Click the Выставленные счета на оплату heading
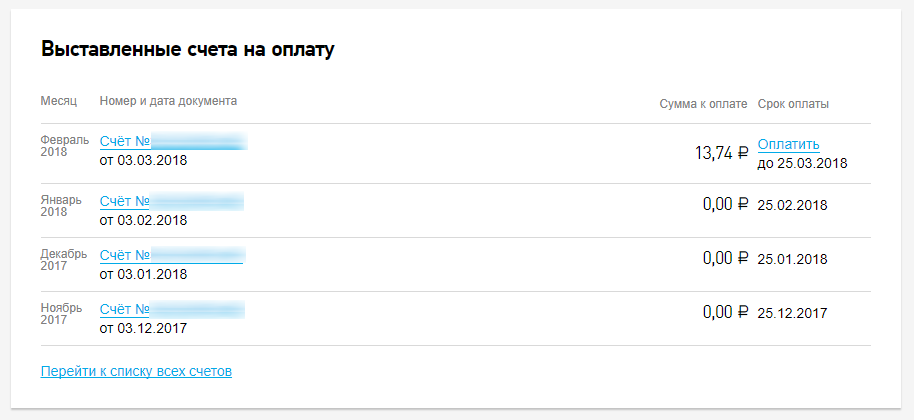Viewport: 914px width, 420px height. 187,50
